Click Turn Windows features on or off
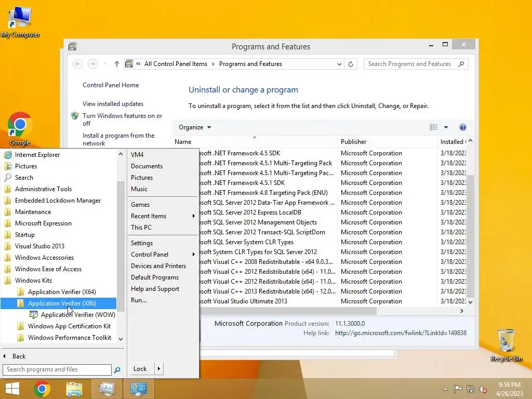Screen dimensions: 532x399 (122, 119)
